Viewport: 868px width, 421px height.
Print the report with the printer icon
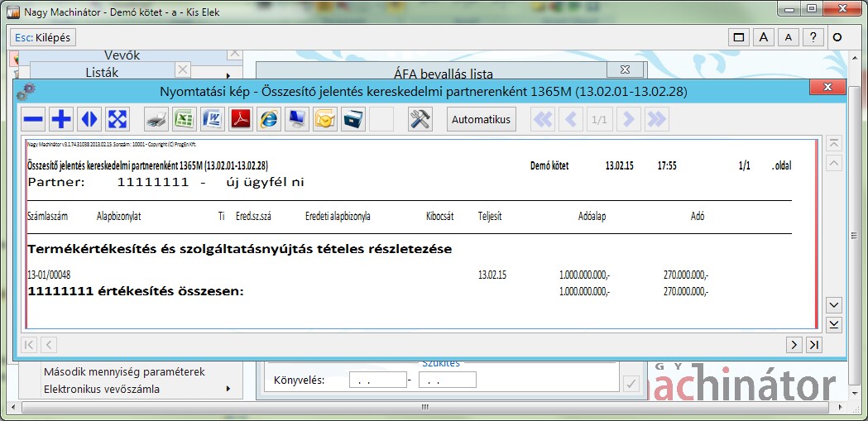(156, 119)
